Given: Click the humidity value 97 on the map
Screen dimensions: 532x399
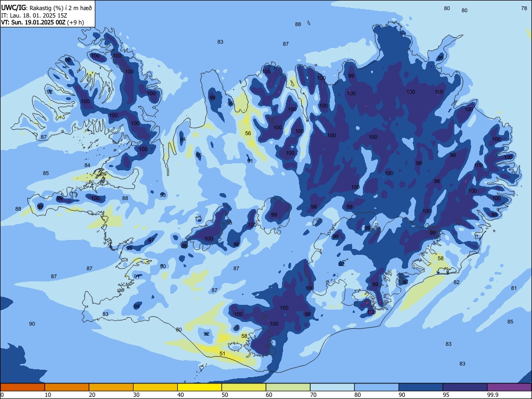Looking at the screenshot, I should [151, 240].
